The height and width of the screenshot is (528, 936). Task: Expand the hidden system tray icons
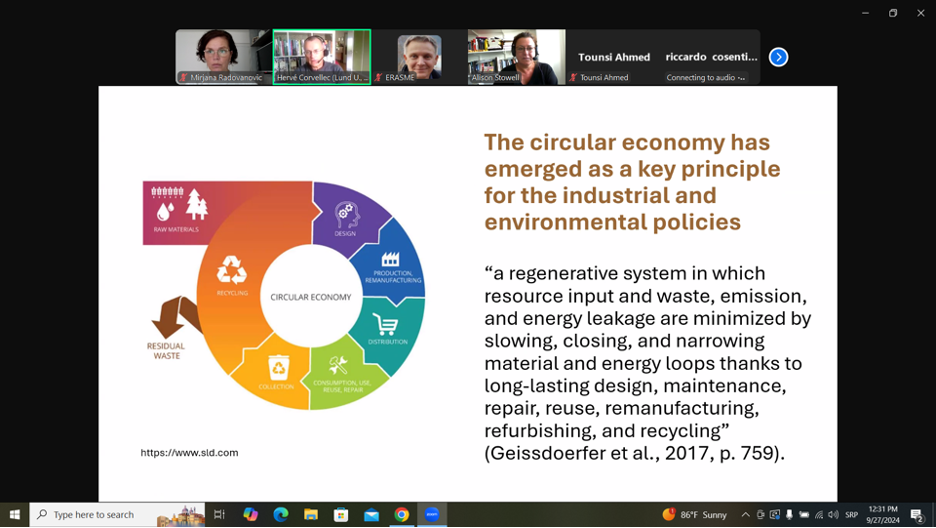point(745,515)
